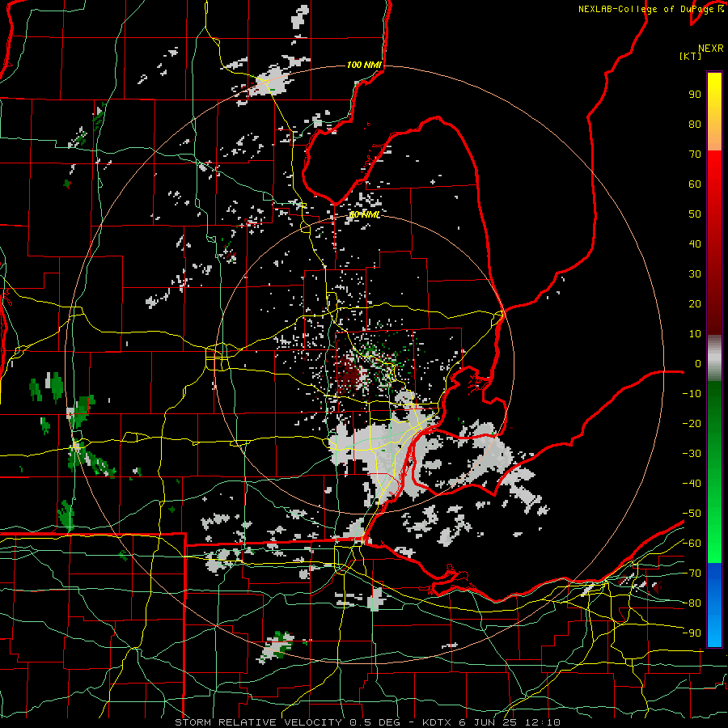Click the -90 scale label

(x=692, y=633)
